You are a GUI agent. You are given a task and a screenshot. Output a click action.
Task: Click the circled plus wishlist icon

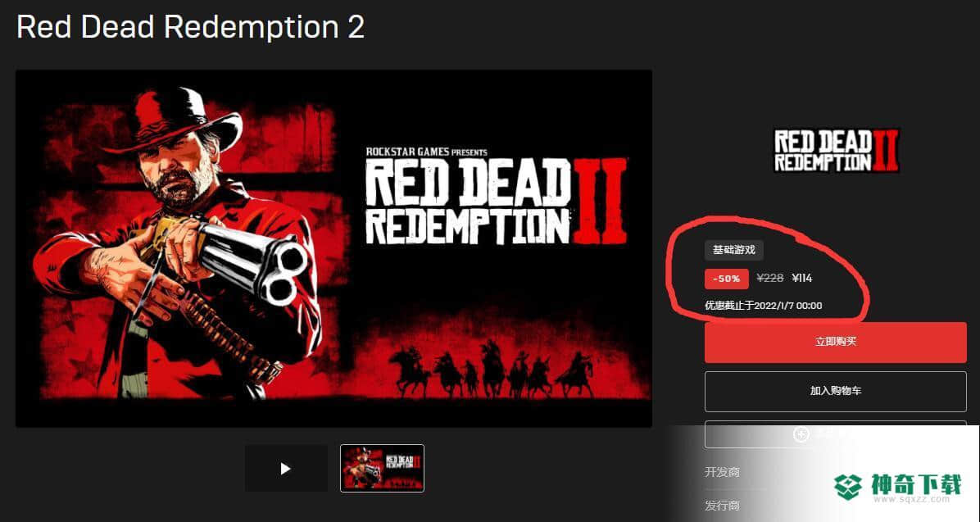point(801,433)
